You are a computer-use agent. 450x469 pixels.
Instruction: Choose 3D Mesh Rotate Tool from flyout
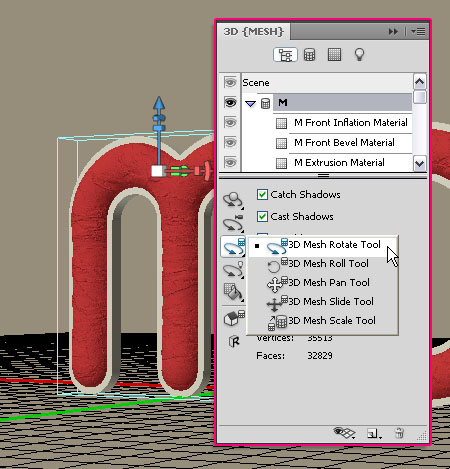(x=323, y=246)
